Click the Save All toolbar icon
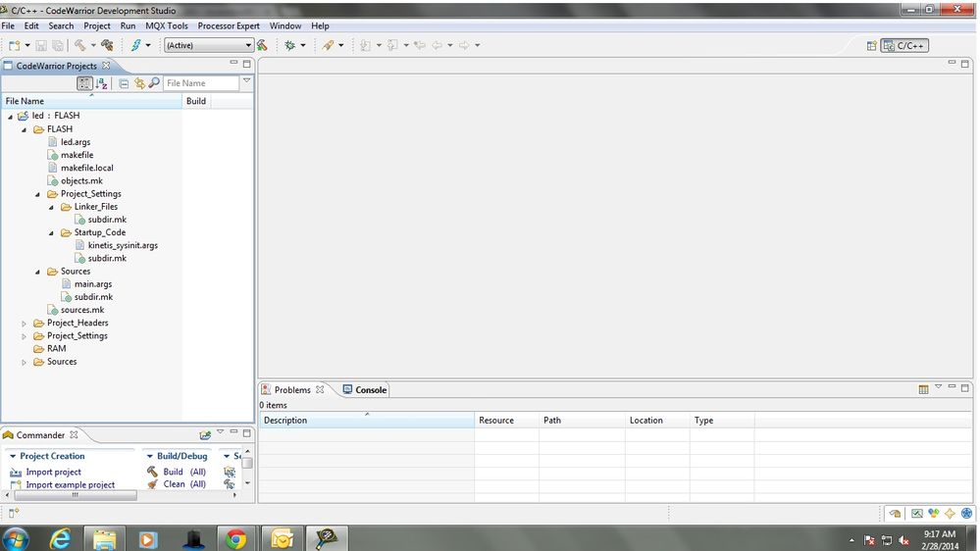This screenshot has width=980, height=551. (x=58, y=45)
